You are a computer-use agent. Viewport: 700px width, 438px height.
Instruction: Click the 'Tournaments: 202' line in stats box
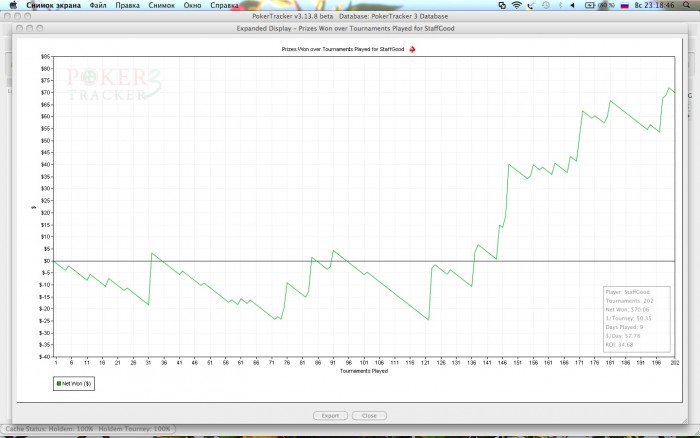pyautogui.click(x=629, y=301)
